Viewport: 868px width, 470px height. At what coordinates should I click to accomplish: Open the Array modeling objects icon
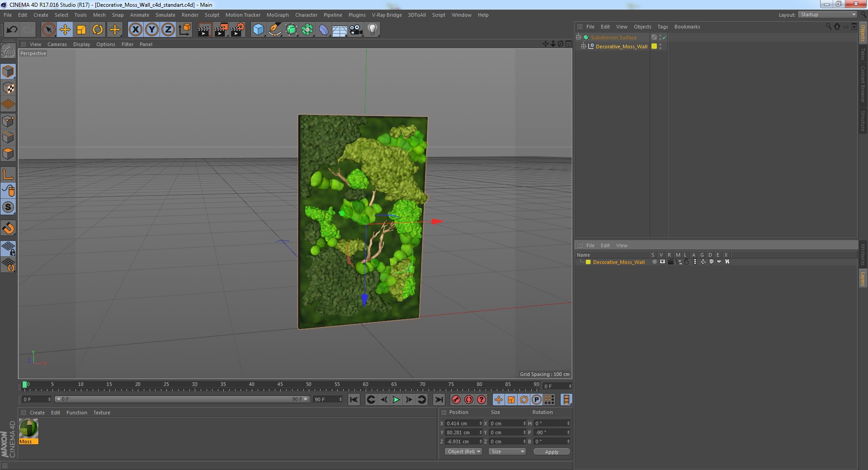307,30
